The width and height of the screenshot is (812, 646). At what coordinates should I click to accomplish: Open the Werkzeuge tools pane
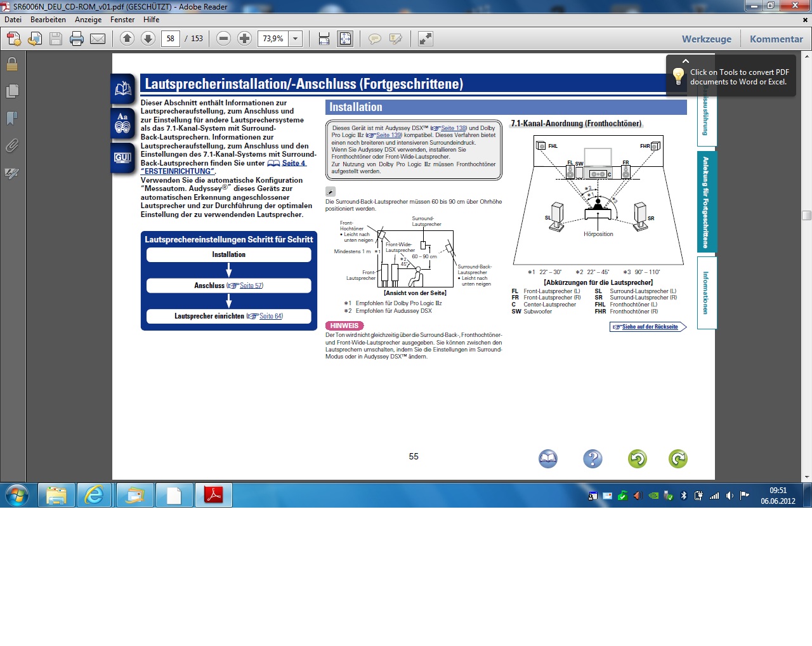(706, 39)
